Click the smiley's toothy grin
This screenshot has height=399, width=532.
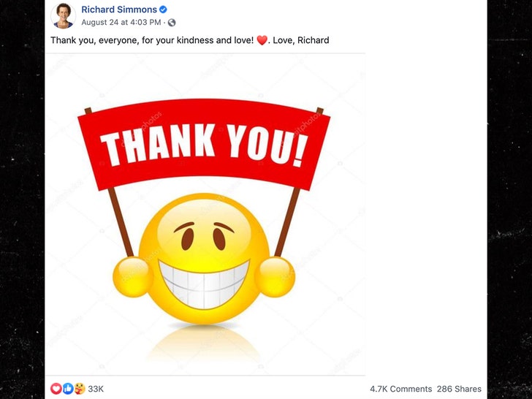(204, 284)
